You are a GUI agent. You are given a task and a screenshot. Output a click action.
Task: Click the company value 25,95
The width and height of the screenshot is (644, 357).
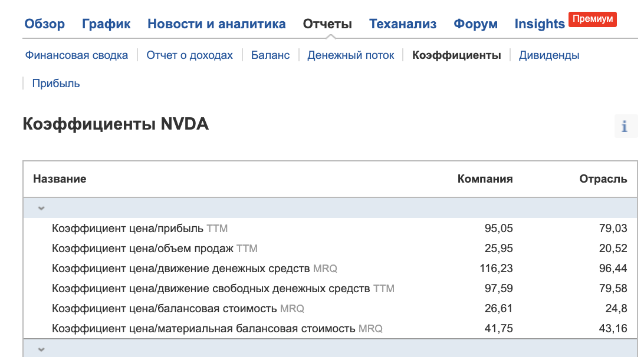point(498,249)
